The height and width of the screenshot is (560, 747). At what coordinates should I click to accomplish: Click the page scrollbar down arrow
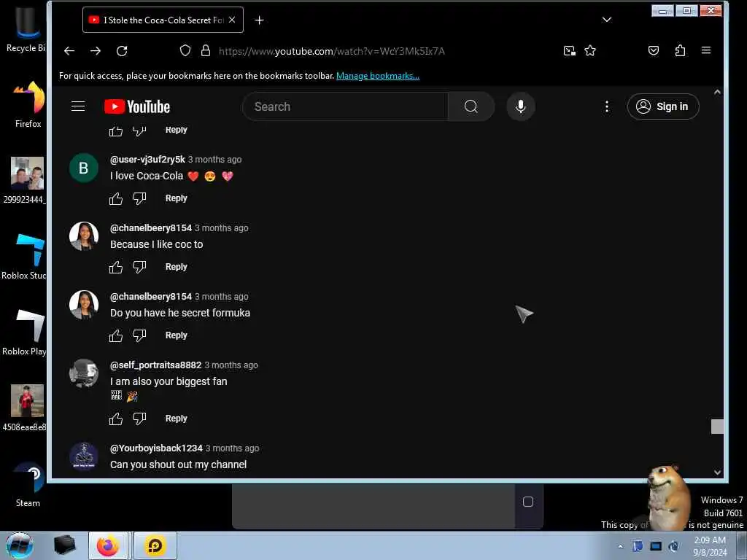point(718,472)
